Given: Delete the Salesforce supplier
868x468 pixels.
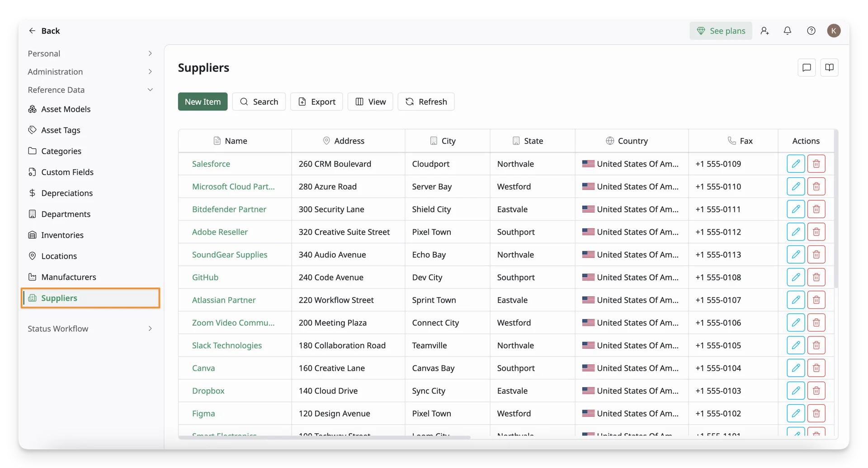Looking at the screenshot, I should click(816, 164).
